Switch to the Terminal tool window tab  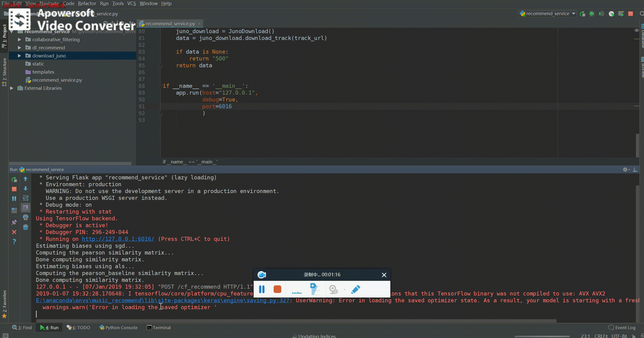point(159,327)
